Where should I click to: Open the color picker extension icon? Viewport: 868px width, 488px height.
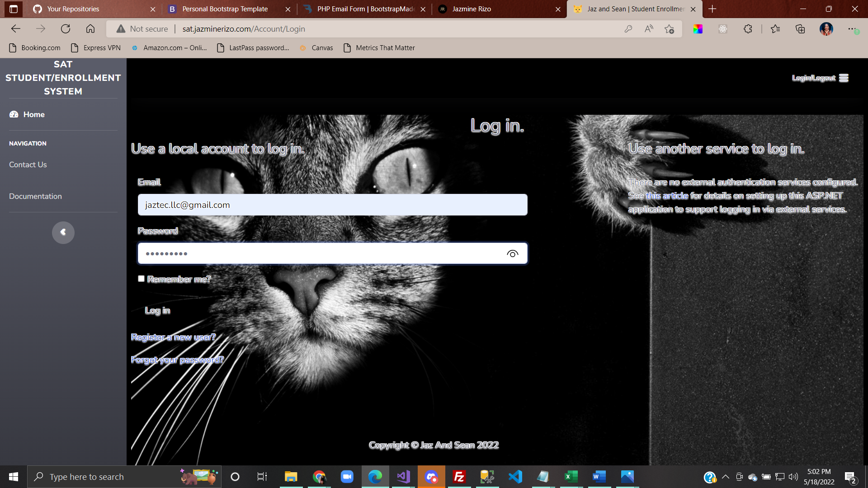[698, 29]
